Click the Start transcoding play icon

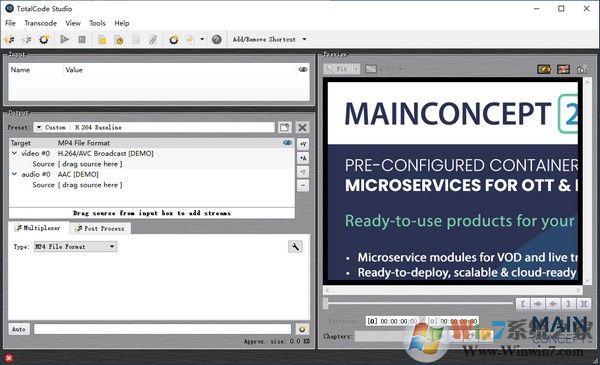65,39
